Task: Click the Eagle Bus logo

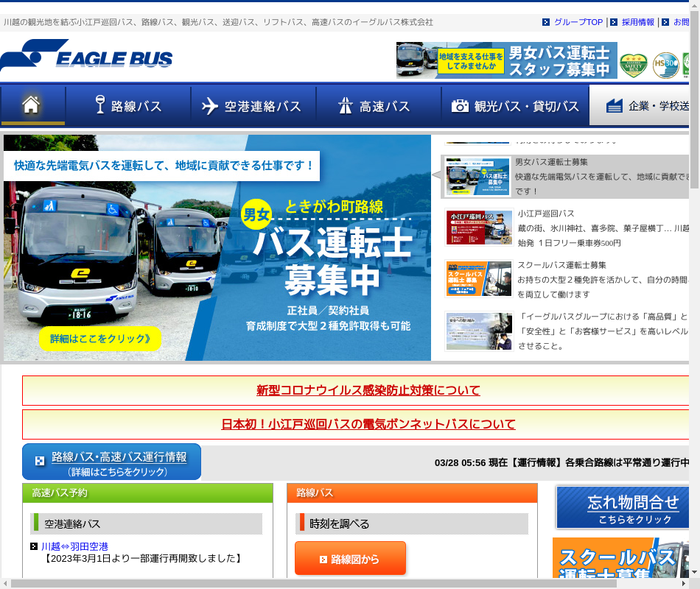Action: tap(87, 56)
